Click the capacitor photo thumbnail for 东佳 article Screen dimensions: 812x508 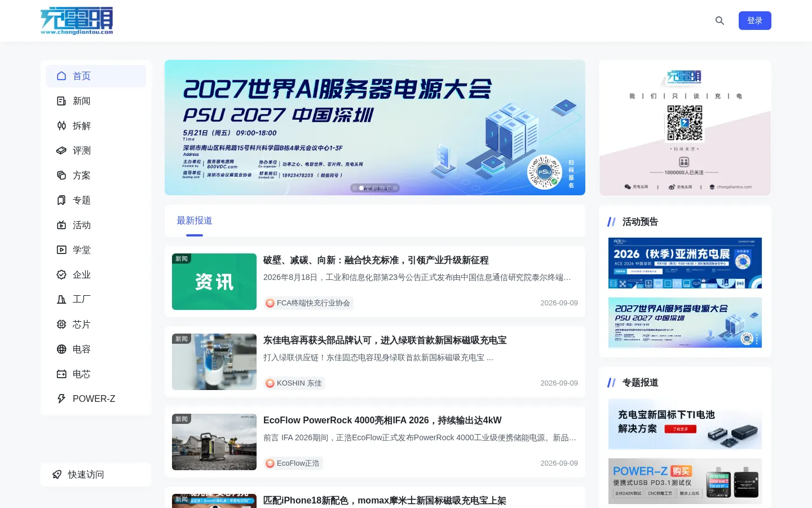click(x=214, y=362)
